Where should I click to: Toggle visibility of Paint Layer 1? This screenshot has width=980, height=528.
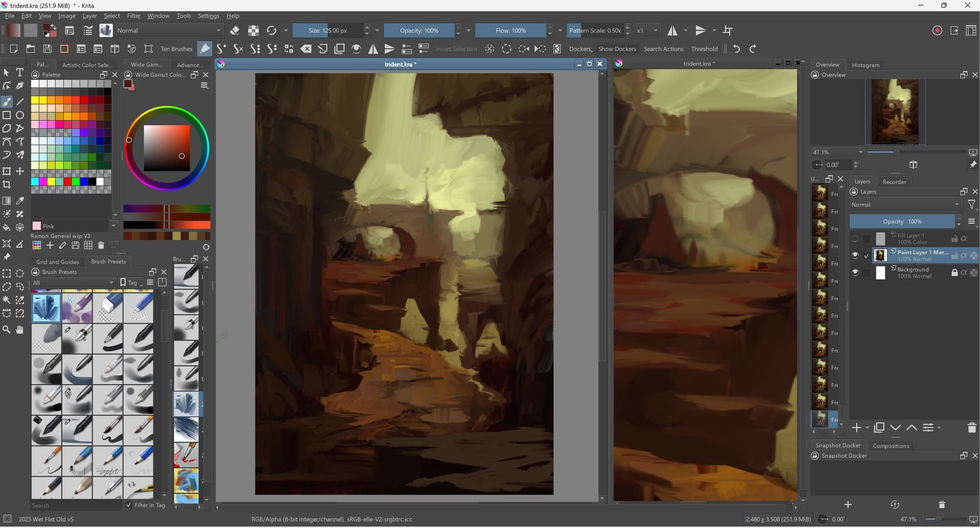click(x=855, y=256)
